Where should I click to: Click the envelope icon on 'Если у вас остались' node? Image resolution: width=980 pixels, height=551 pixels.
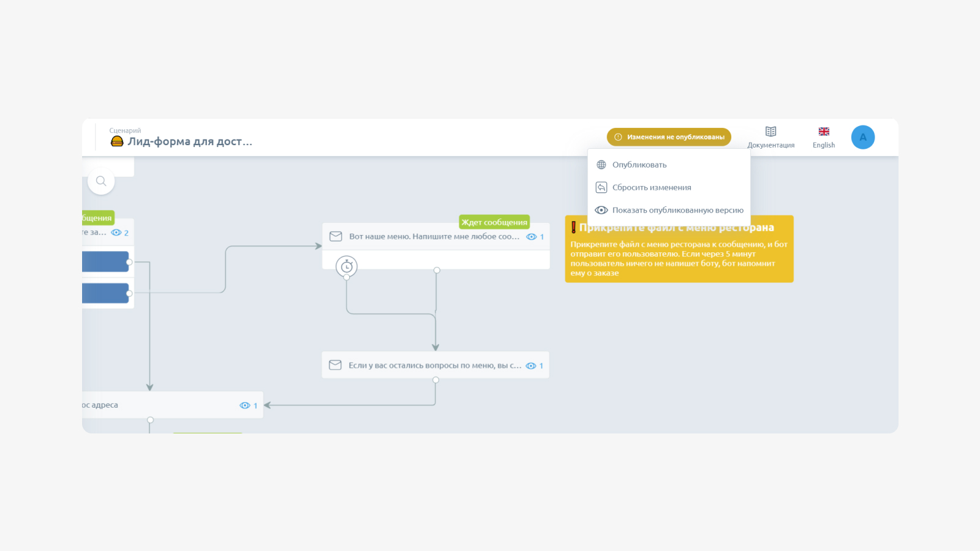(335, 365)
